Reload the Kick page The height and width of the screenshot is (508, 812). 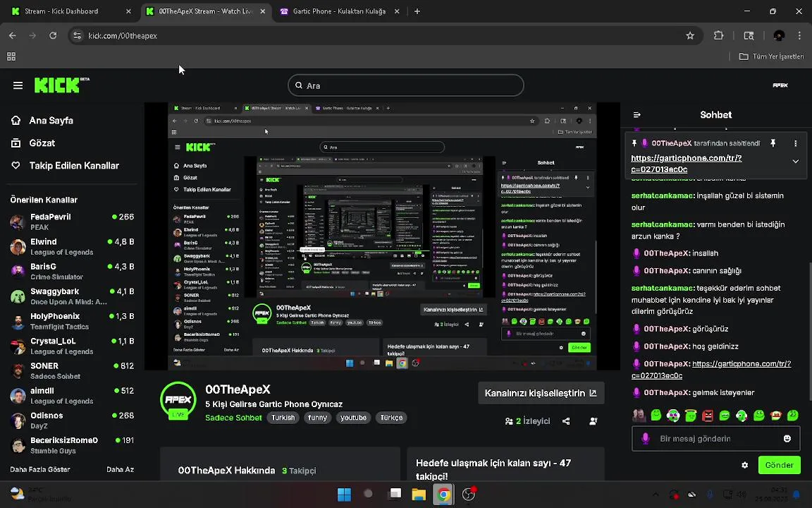click(x=53, y=36)
